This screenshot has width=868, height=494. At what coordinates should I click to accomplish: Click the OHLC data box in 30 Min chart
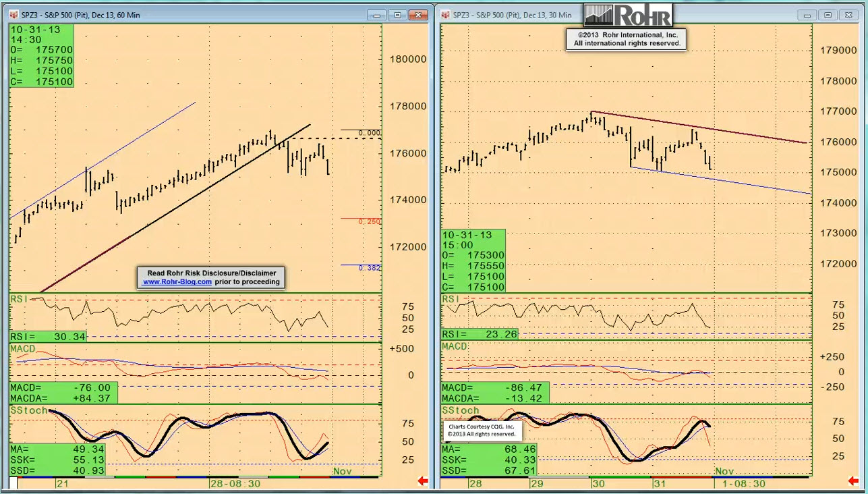pyautogui.click(x=473, y=260)
